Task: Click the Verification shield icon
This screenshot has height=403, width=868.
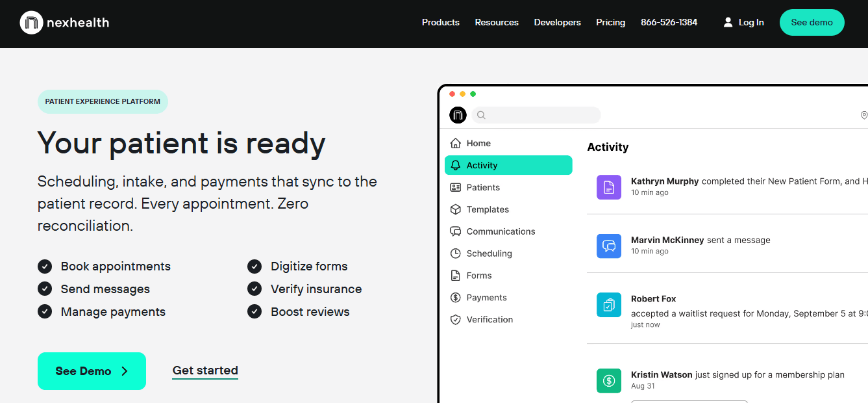Action: pos(455,320)
